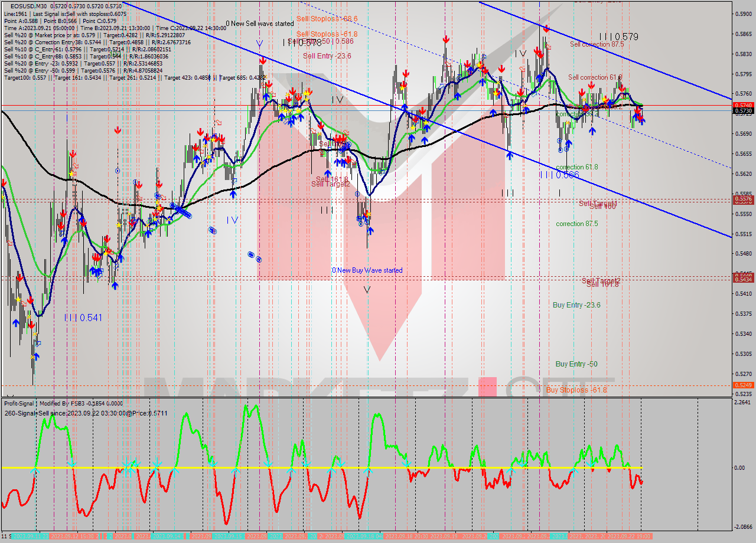756x543 pixels.
Task: Click the '0 New Sell wave started' label
Action: [259, 24]
